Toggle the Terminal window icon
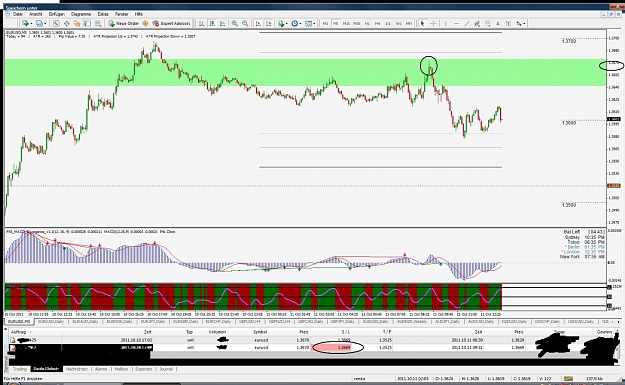The image size is (625, 385). [87, 24]
